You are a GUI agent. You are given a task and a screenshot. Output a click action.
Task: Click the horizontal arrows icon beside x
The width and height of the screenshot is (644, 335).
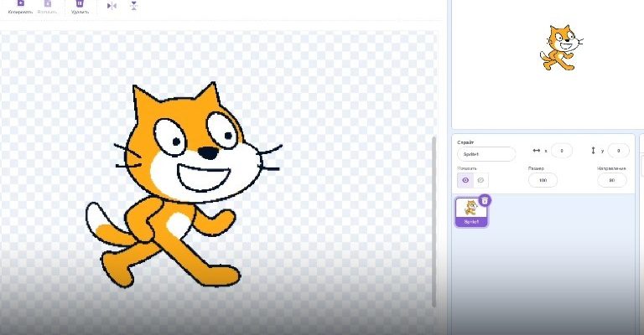[537, 151]
